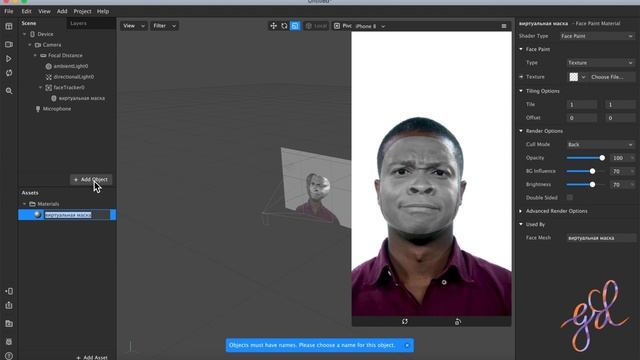640x360 pixels.
Task: Open the texture swatch dropdown arrow
Action: click(583, 77)
